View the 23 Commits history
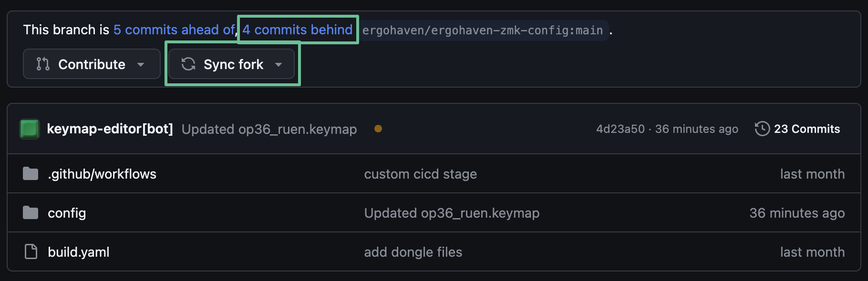 pos(806,129)
